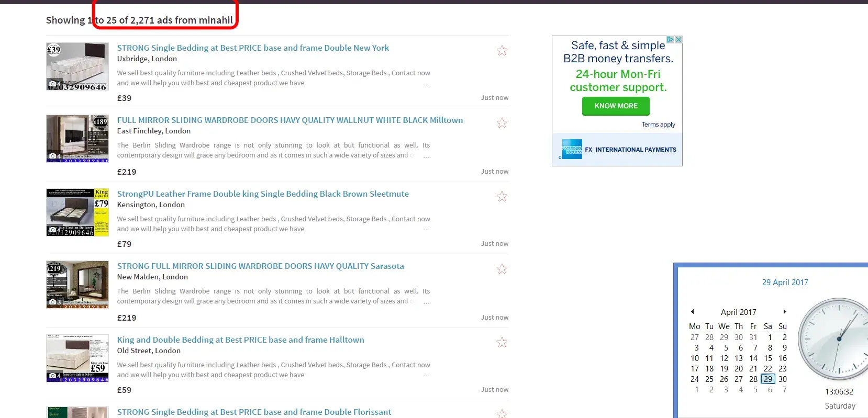The image size is (868, 418).
Task: View the £39 bedding thumbnail image
Action: [x=77, y=66]
